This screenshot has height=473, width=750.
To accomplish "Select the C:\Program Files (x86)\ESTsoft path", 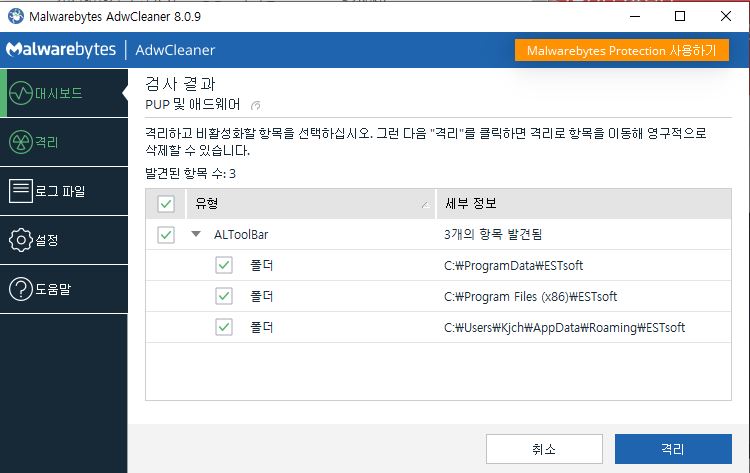I will coord(530,297).
